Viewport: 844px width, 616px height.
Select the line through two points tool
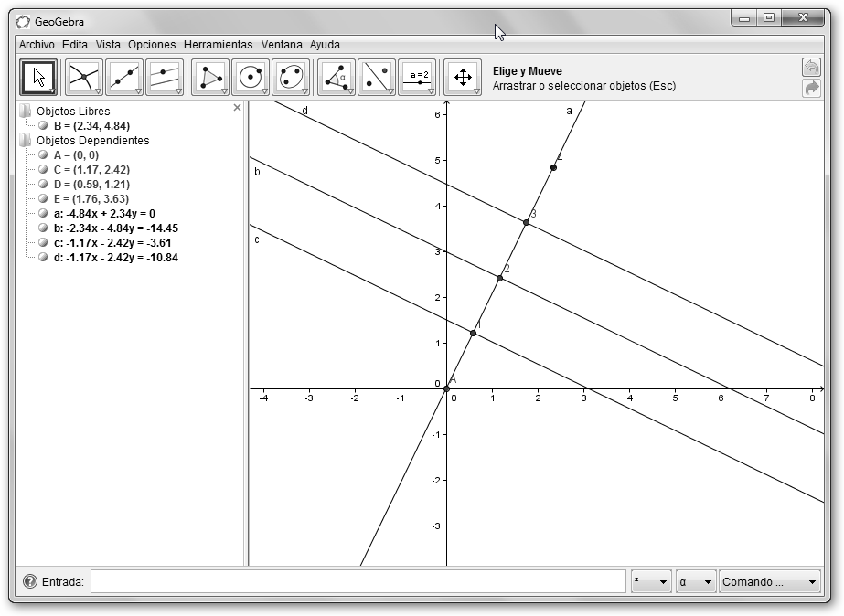point(124,78)
